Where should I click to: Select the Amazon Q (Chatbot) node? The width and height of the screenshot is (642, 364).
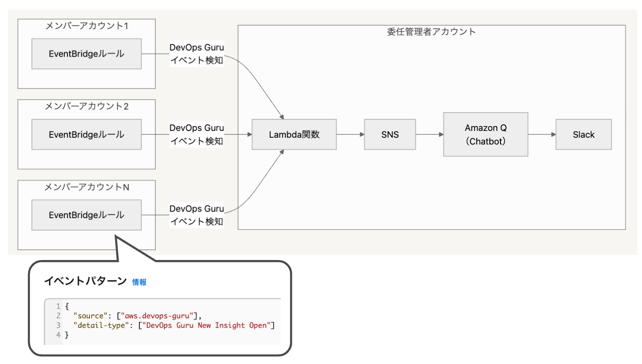(485, 135)
